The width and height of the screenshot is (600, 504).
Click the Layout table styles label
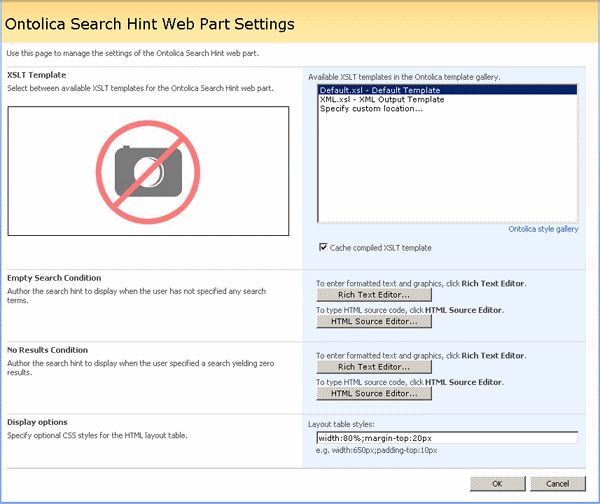[x=341, y=424]
